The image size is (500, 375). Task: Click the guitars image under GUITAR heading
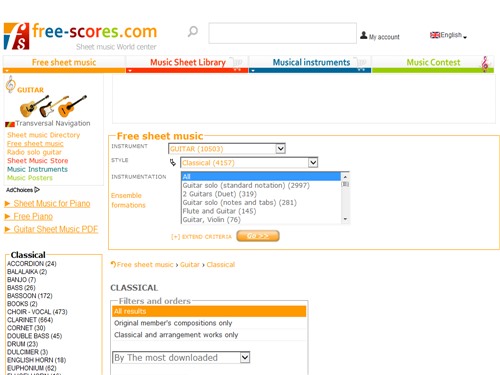tap(53, 106)
